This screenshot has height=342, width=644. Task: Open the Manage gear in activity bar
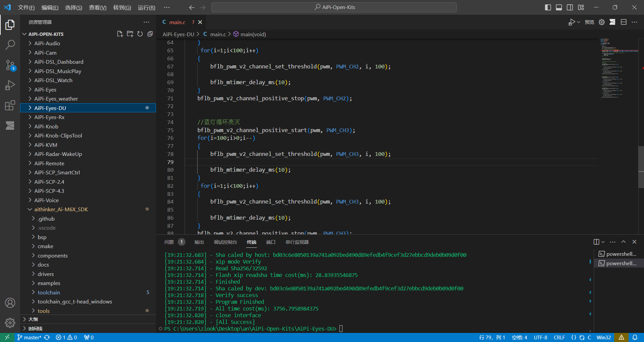click(x=10, y=323)
